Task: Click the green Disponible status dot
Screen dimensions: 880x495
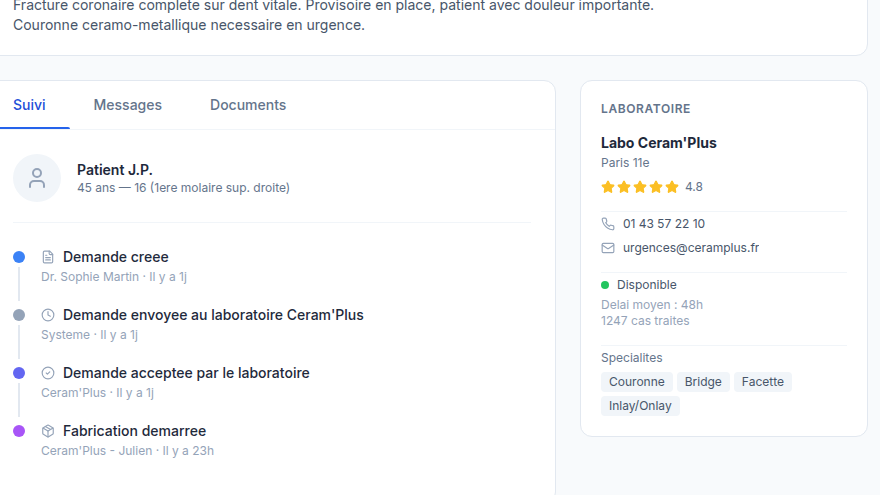Action: pos(605,285)
